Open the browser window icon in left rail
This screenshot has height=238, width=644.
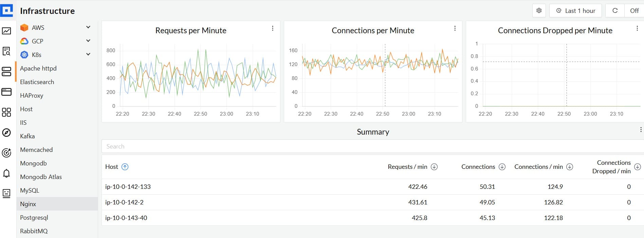pos(6,92)
